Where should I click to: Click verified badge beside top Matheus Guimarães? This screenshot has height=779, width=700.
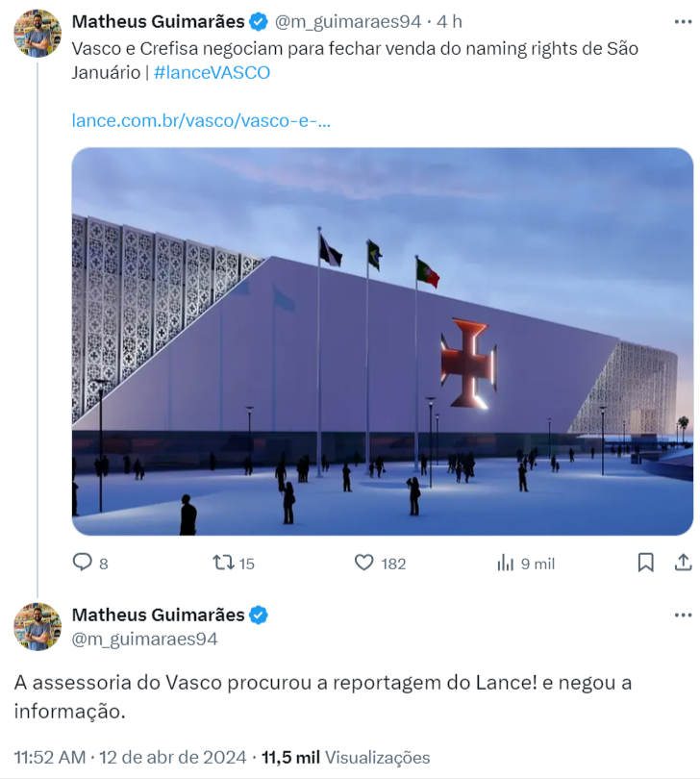pos(259,22)
